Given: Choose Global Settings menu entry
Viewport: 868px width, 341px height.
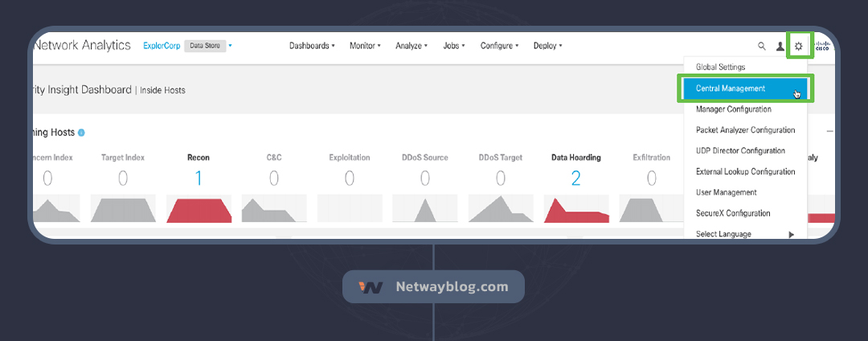Looking at the screenshot, I should [x=720, y=68].
